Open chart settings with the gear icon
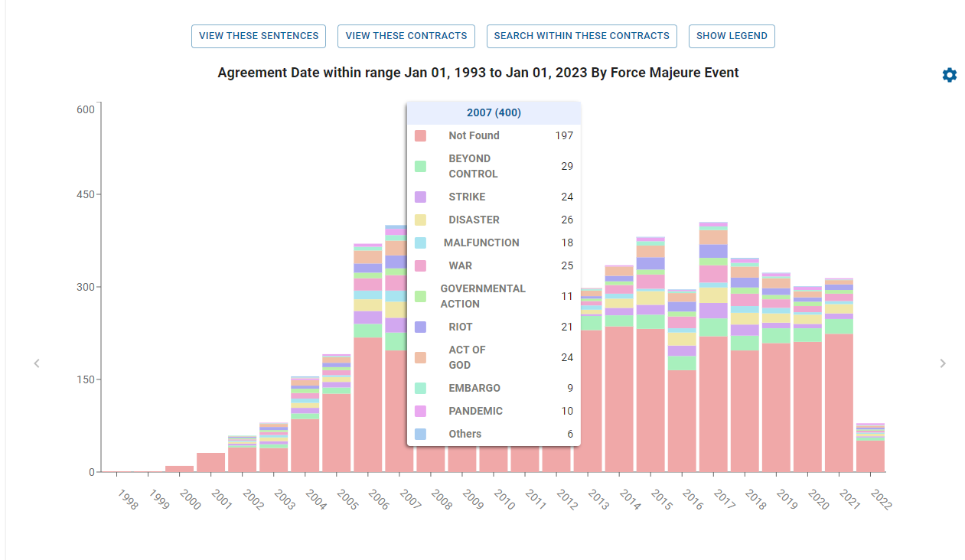Viewport: 965px width, 560px height. click(x=950, y=75)
